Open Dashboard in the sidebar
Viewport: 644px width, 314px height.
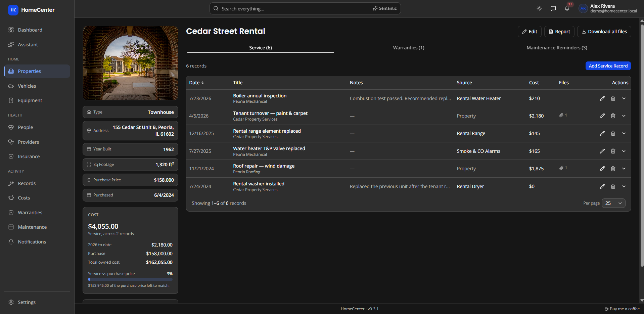(37, 30)
